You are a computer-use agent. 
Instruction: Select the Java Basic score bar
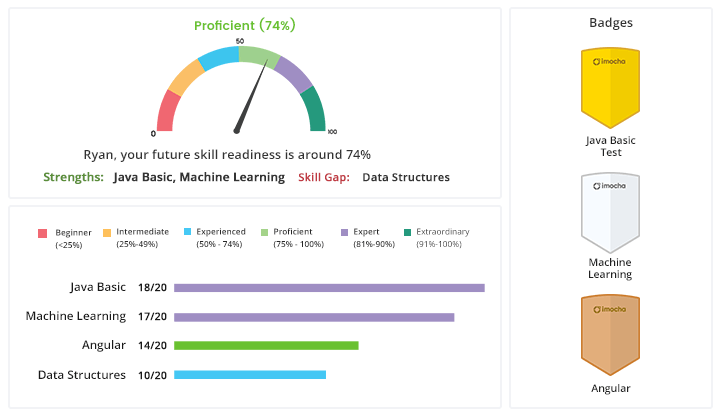(x=329, y=288)
